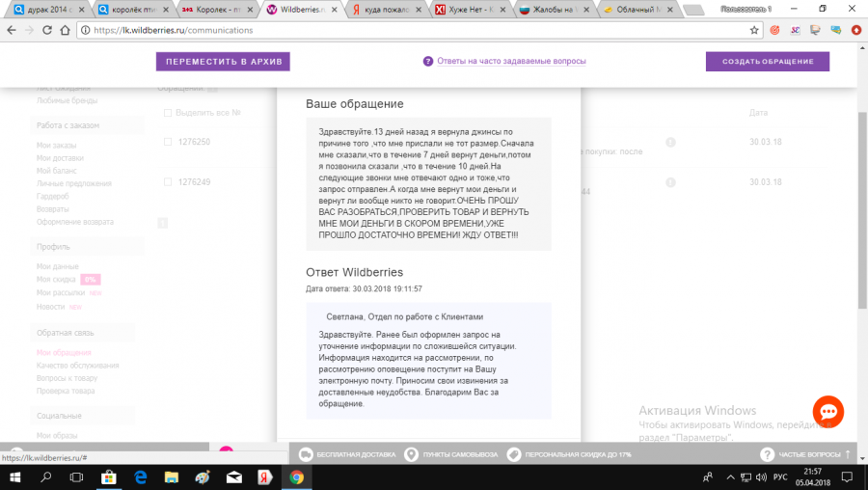Click the footer frequent questions help icon
Screen dimensions: 868x490
pyautogui.click(x=767, y=454)
